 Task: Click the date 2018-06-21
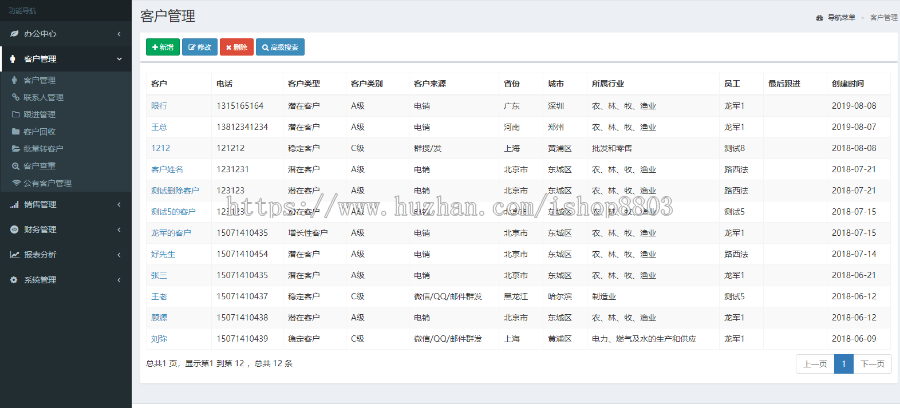click(854, 275)
